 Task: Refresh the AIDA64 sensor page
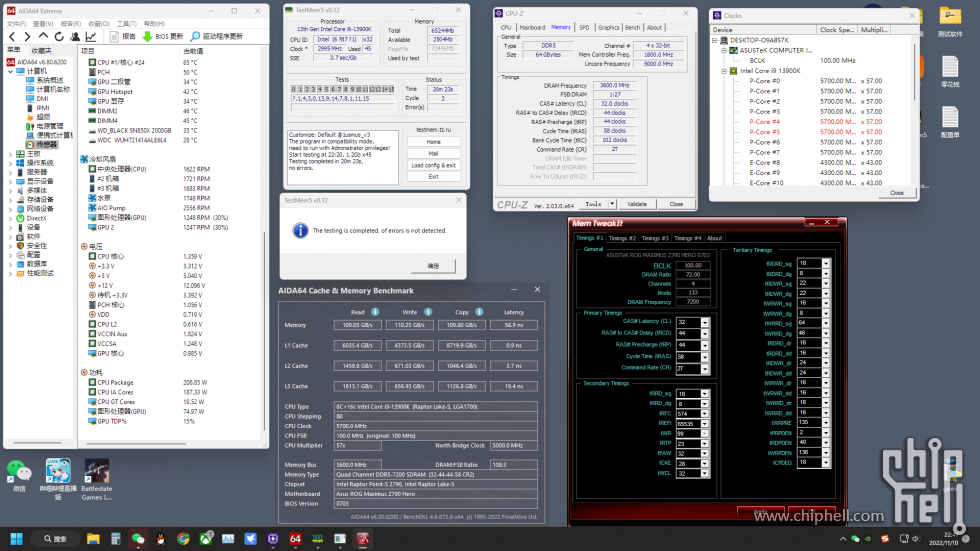[59, 37]
